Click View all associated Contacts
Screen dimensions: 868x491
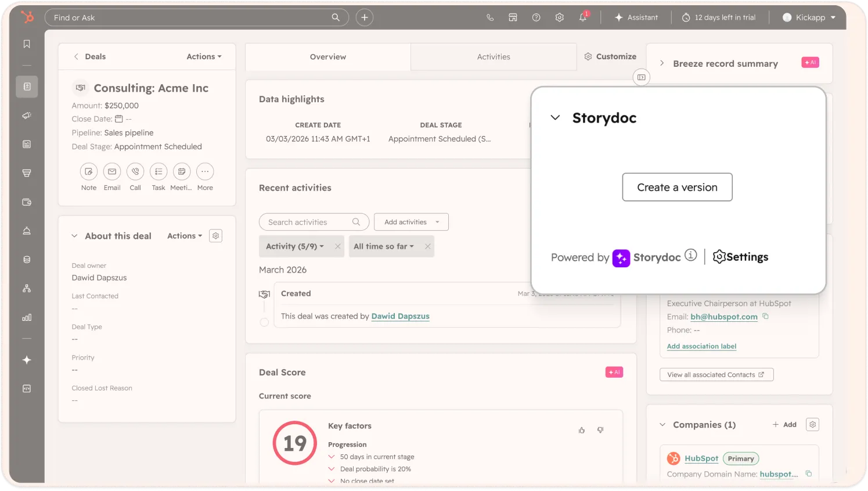716,375
